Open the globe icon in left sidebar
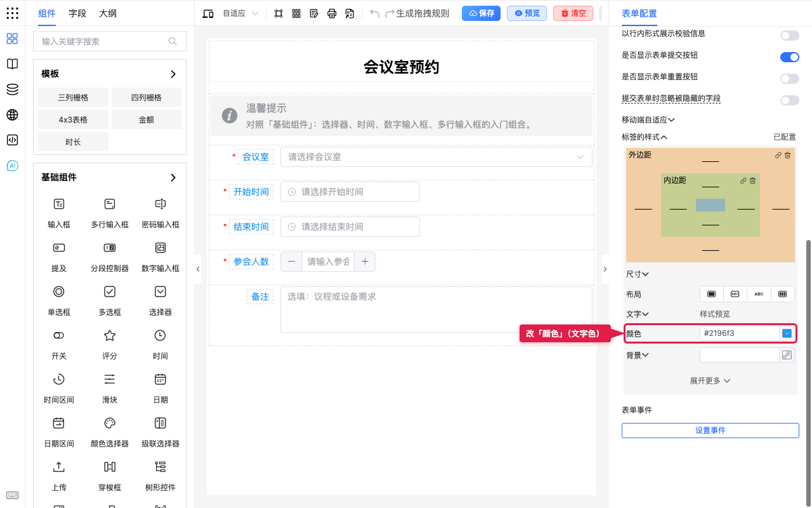This screenshot has height=508, width=812. pos(12,115)
